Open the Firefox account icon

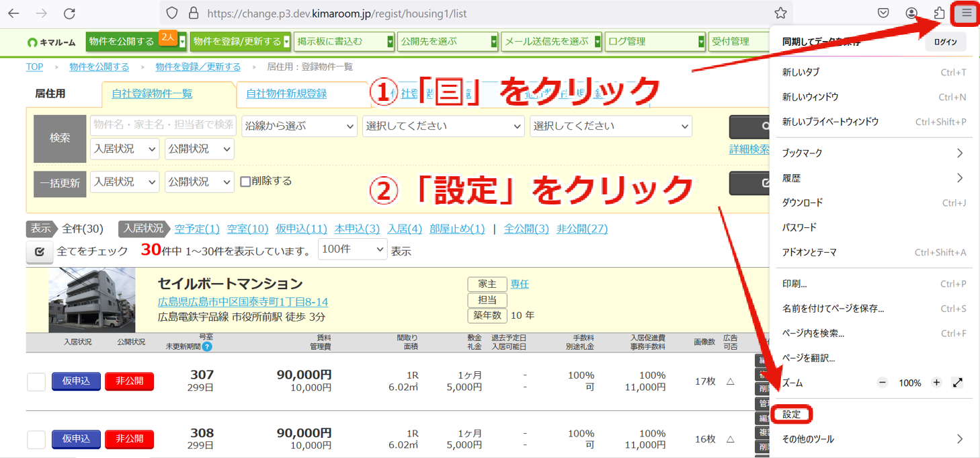[x=911, y=13]
